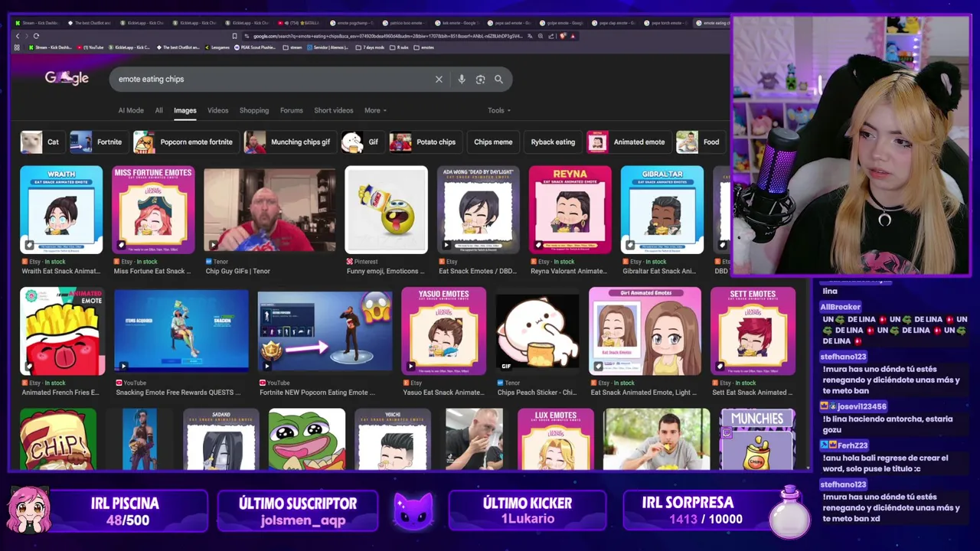Switch to the AI Mode tab
Viewport: 980px width, 551px height.
point(131,110)
